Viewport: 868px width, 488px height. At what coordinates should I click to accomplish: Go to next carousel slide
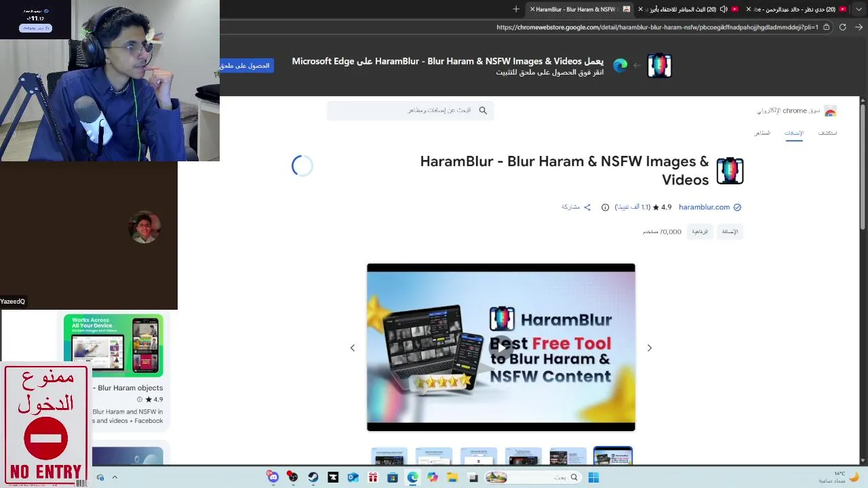[x=649, y=348]
